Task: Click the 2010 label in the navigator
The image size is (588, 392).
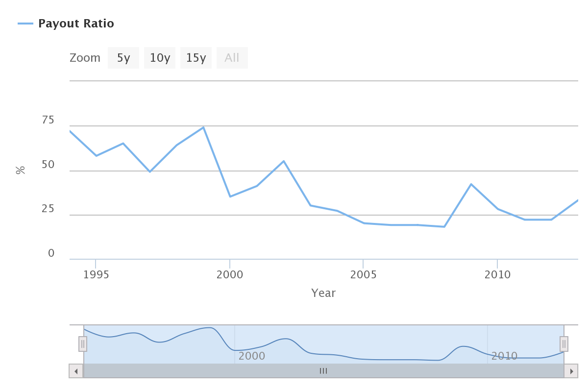Action: [504, 356]
